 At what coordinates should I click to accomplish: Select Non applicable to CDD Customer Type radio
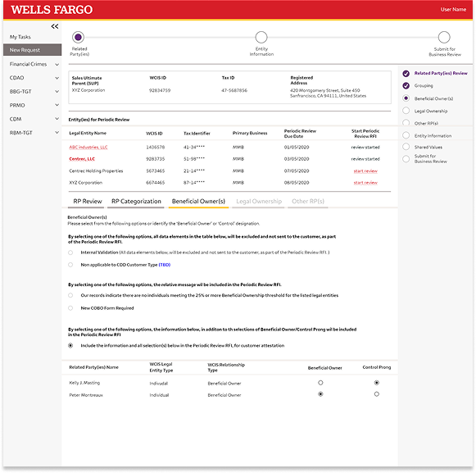[x=70, y=265]
